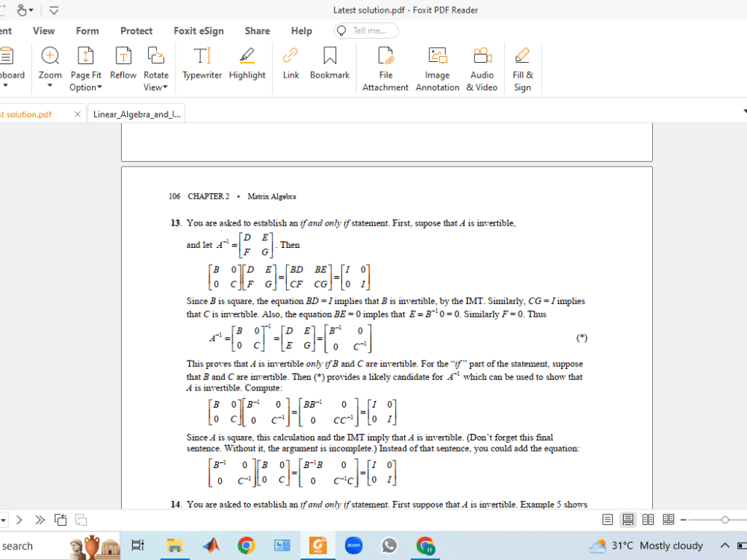Adjust the zoom level slider

725,519
